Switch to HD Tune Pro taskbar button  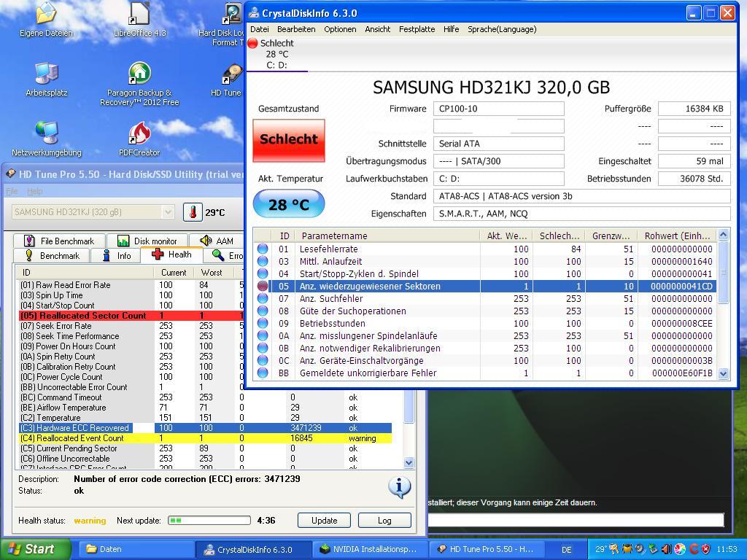(487, 549)
